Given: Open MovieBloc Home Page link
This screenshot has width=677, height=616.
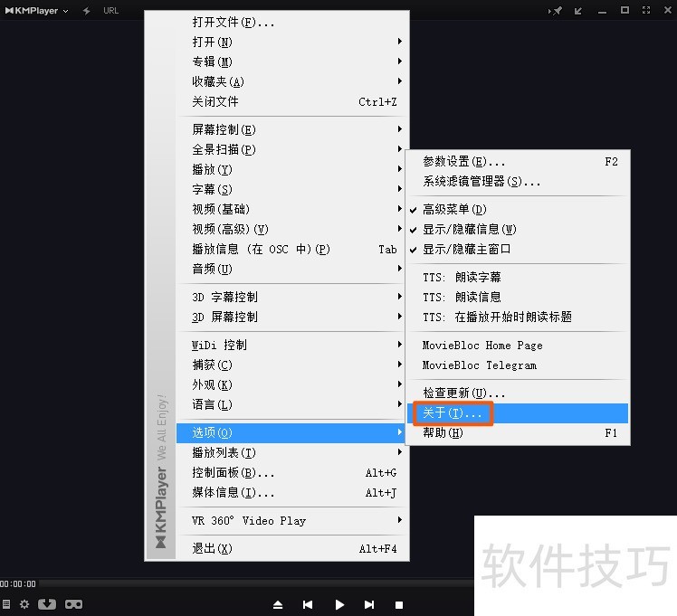Looking at the screenshot, I should [x=518, y=346].
